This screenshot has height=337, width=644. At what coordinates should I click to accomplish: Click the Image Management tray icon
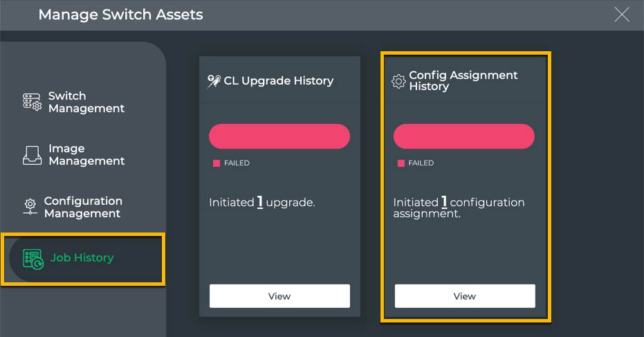(x=33, y=155)
